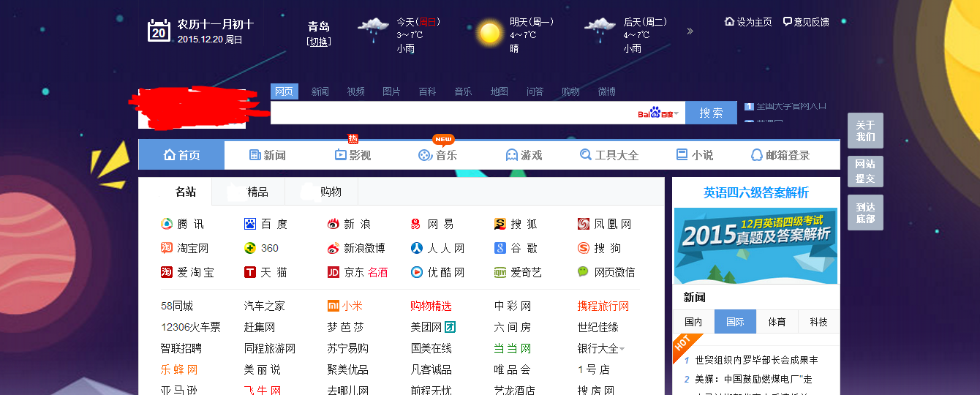Open the 12306火车票 link

(191, 327)
